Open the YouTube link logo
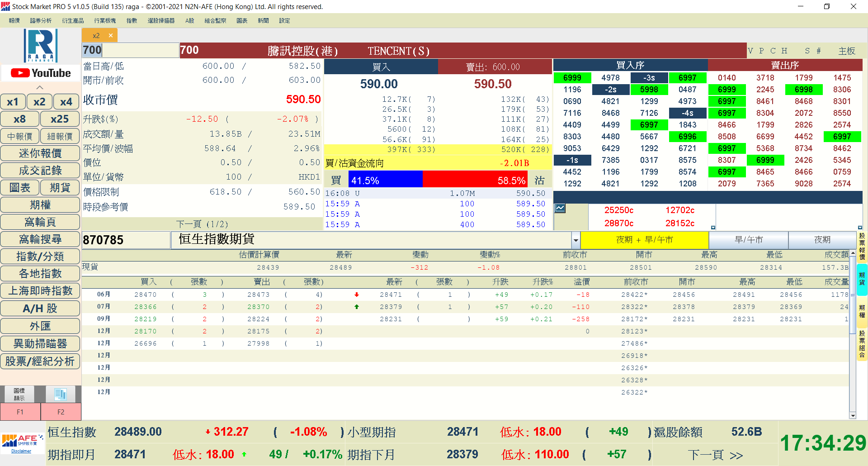Screen dimensions: 868x466 click(41, 73)
